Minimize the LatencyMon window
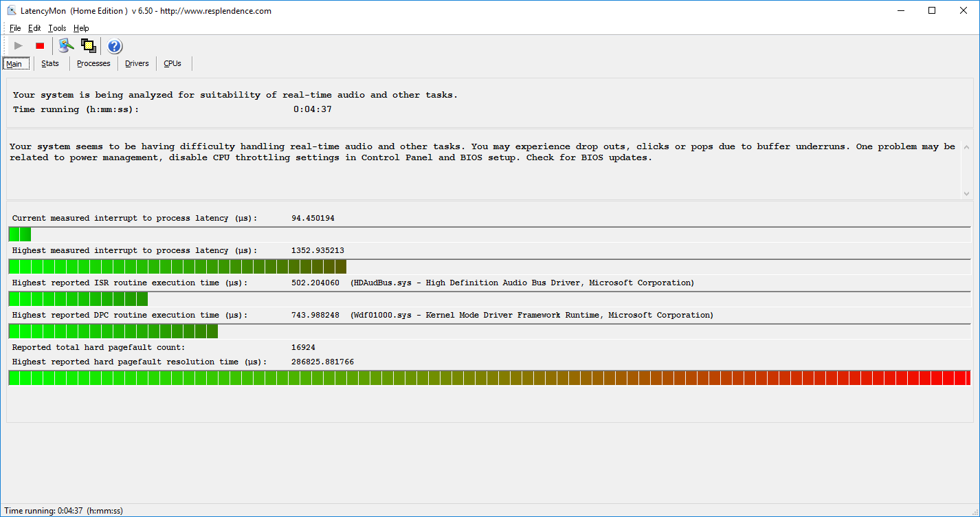This screenshot has width=980, height=517. [900, 10]
